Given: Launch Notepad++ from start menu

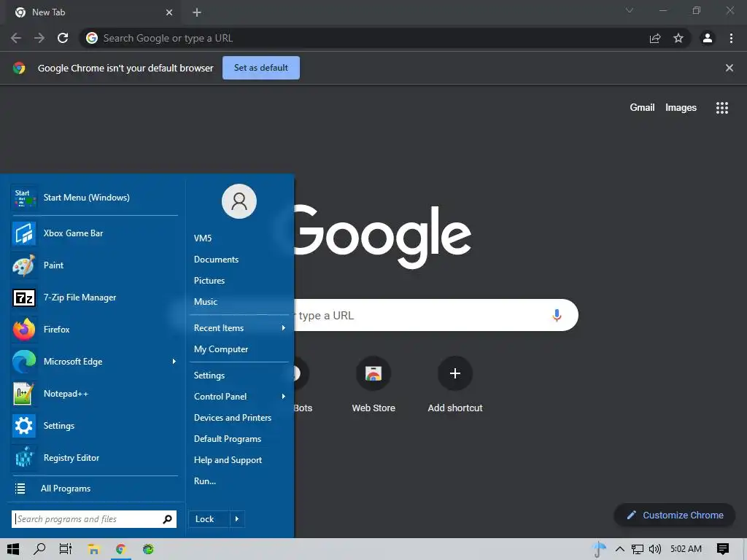Looking at the screenshot, I should [94, 394].
